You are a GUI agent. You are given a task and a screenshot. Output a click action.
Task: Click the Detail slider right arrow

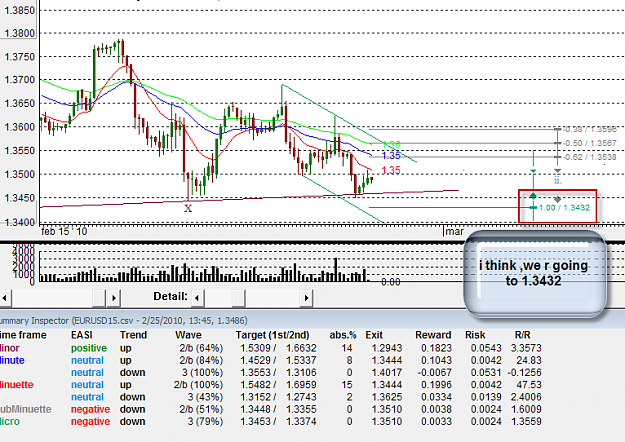point(306,298)
